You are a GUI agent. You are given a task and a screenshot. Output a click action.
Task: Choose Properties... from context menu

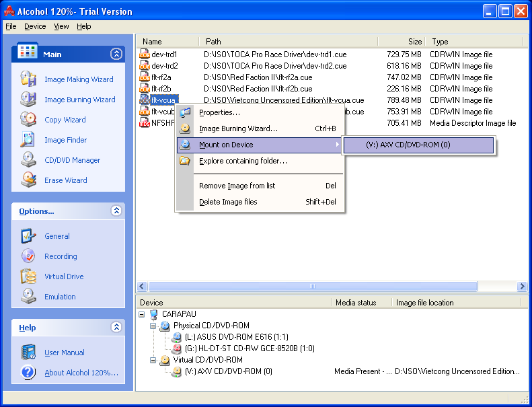[260, 112]
